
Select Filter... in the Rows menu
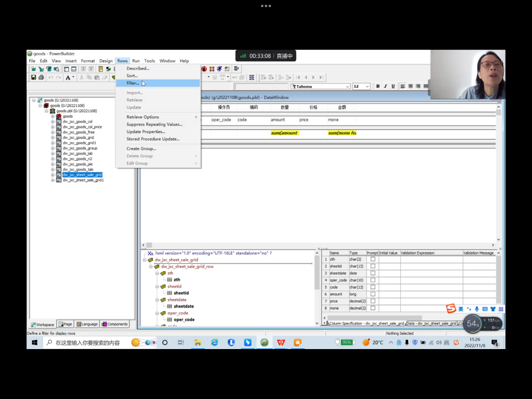(133, 83)
